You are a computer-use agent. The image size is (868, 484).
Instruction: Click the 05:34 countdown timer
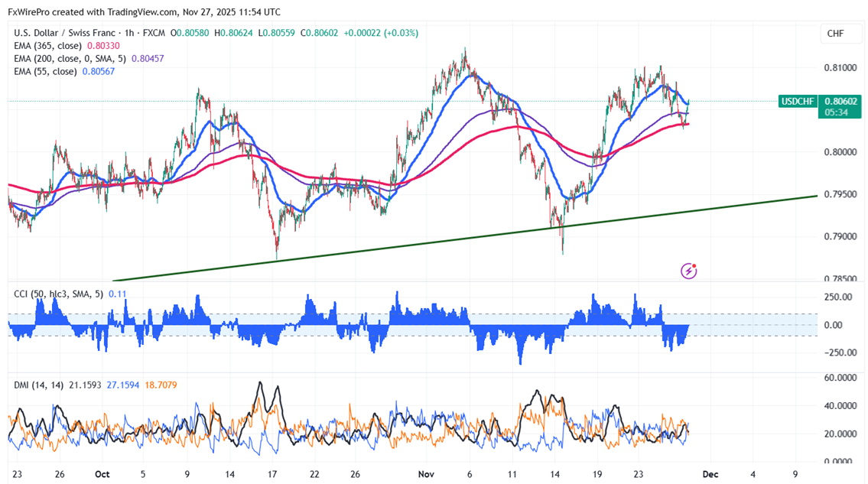pos(836,112)
